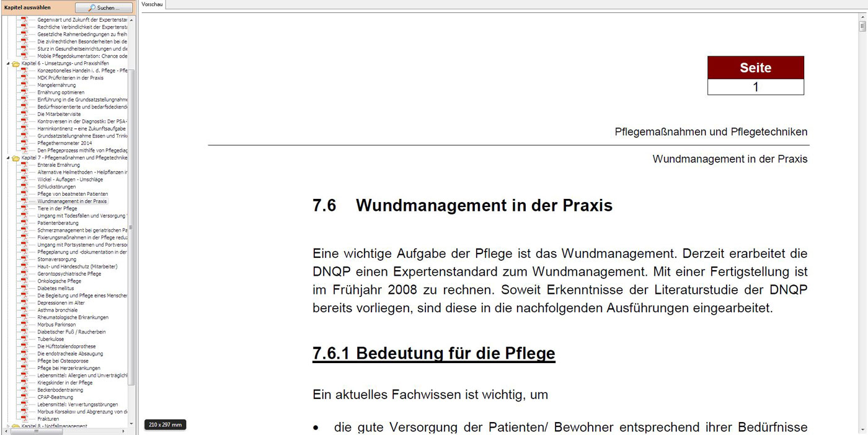The width and height of the screenshot is (868, 435).
Task: Select Onkologische Pflege in the tree
Action: tap(59, 281)
